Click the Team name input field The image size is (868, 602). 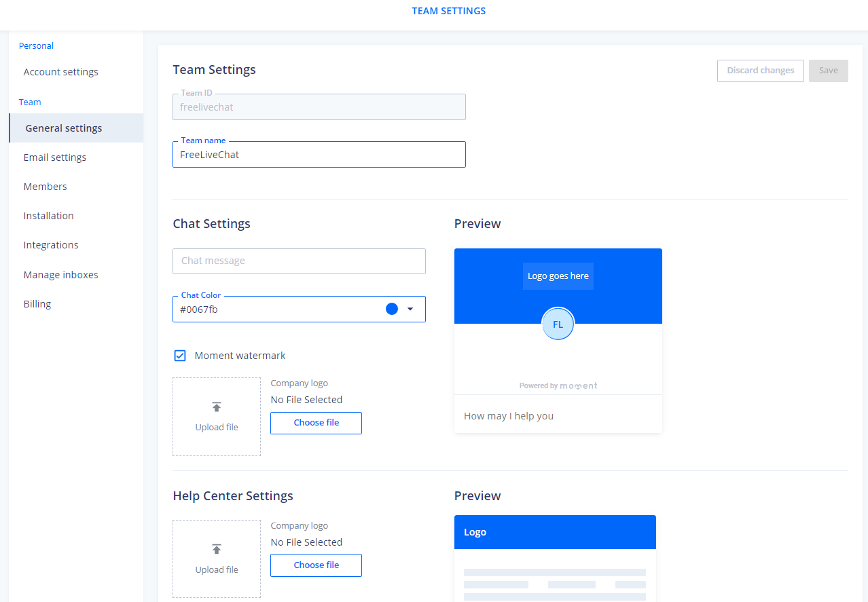pos(319,155)
